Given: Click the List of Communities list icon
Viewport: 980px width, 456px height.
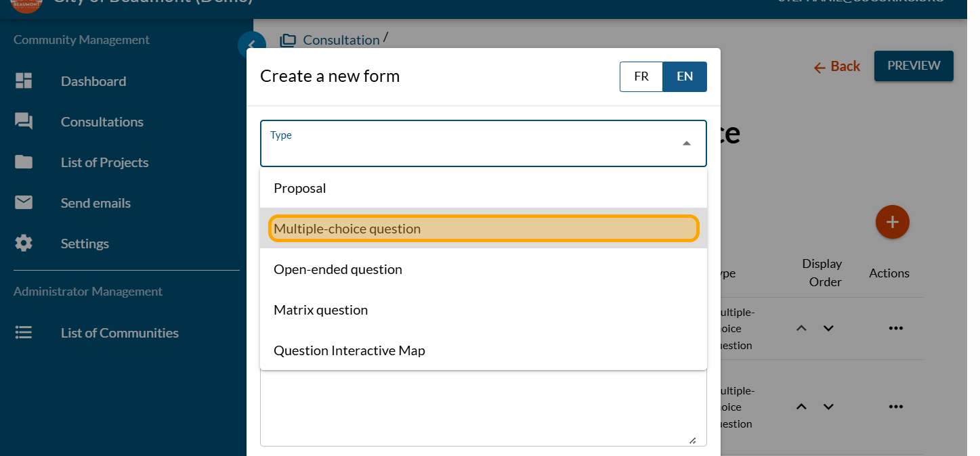Looking at the screenshot, I should coord(24,333).
